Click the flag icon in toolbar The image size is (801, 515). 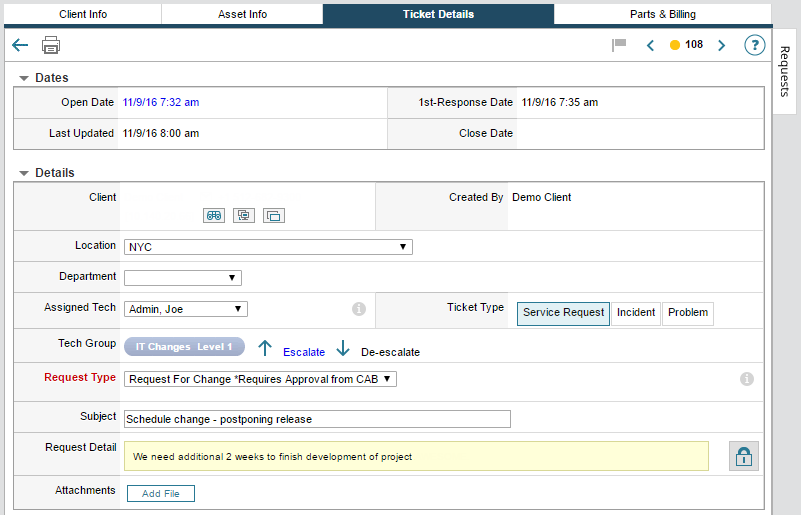pyautogui.click(x=619, y=45)
